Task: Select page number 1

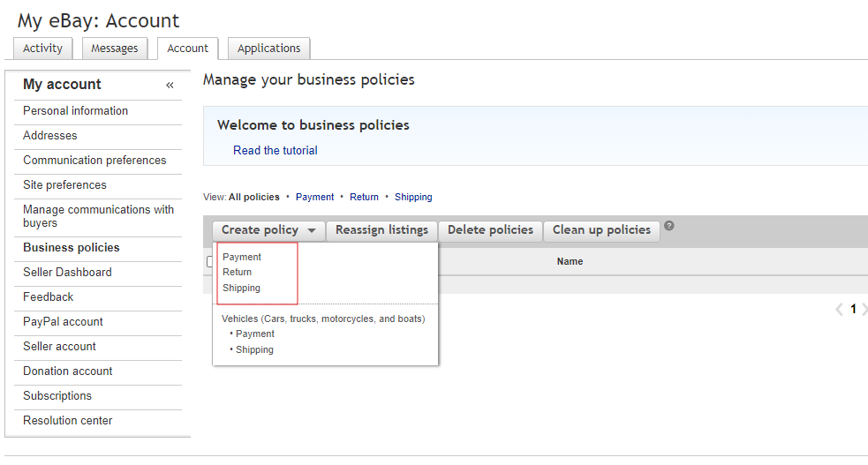Action: pos(853,309)
